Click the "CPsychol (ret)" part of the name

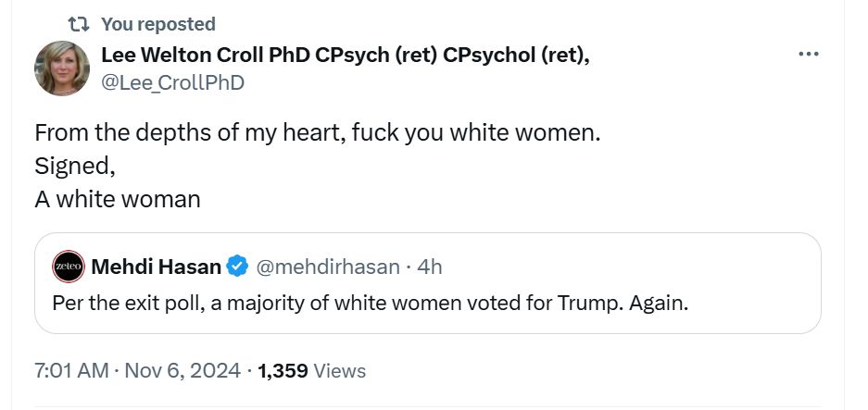(x=515, y=55)
